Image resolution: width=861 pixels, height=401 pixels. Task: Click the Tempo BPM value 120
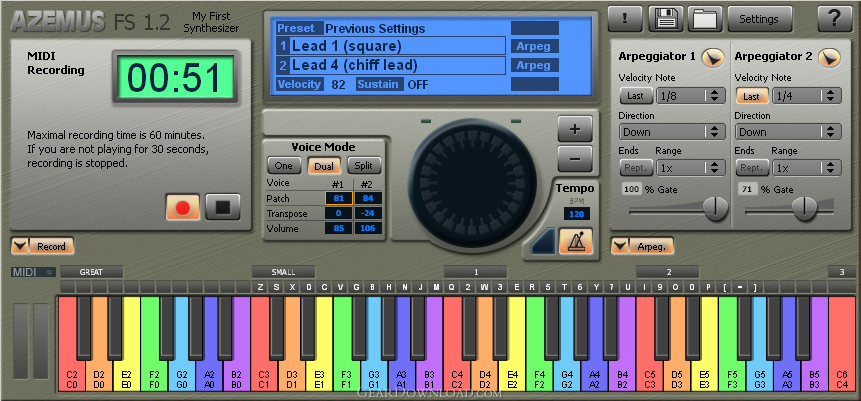[576, 214]
